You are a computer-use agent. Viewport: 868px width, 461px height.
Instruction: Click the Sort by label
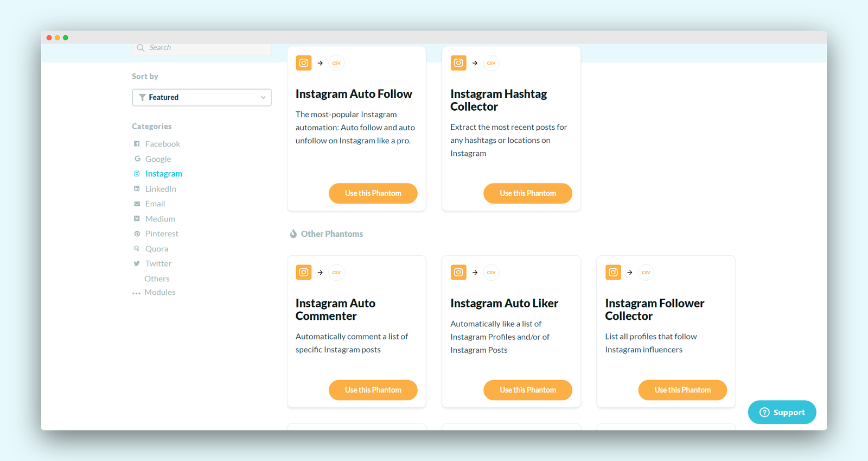point(145,77)
